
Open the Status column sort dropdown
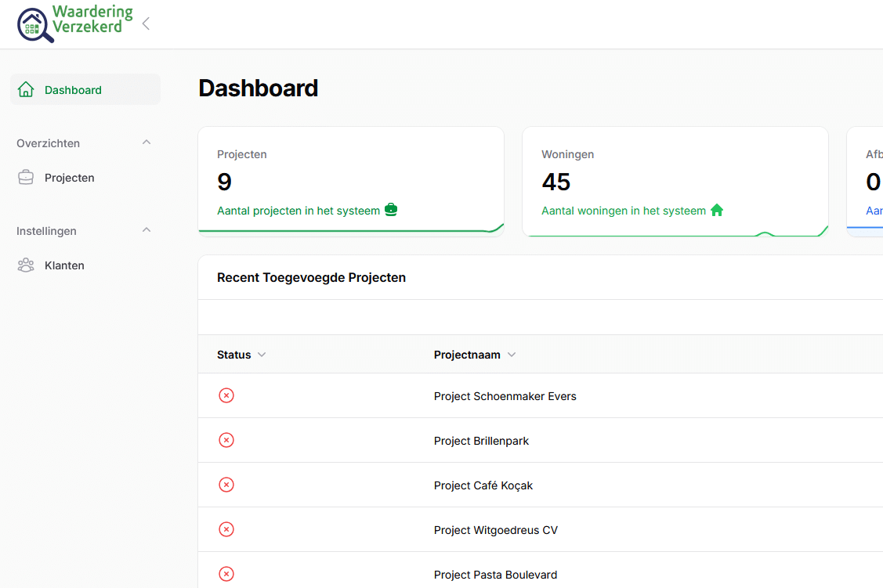pyautogui.click(x=262, y=355)
